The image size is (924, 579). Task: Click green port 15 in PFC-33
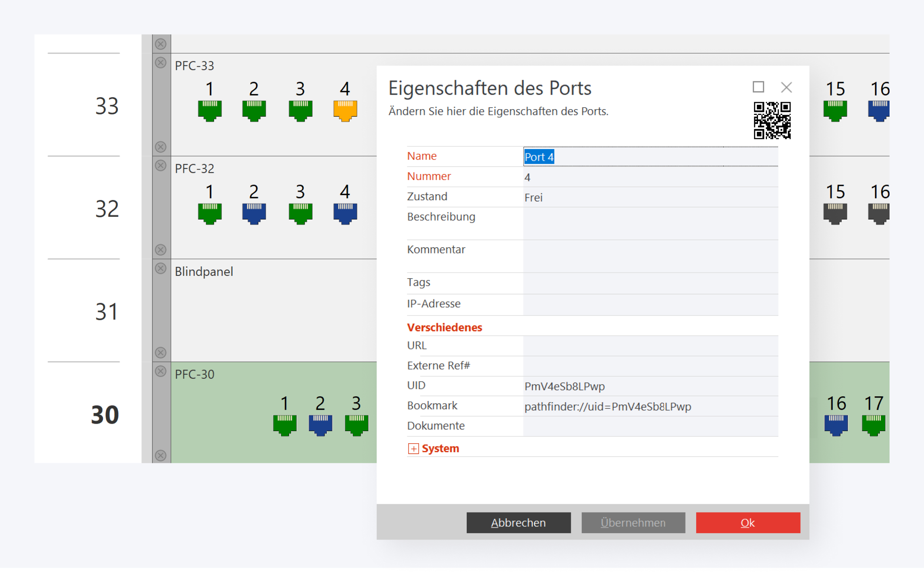coord(835,111)
